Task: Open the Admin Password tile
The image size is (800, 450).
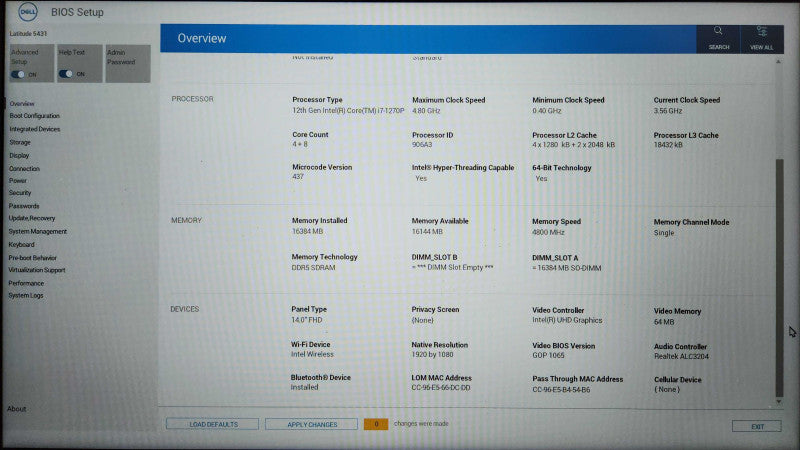Action: [128, 63]
